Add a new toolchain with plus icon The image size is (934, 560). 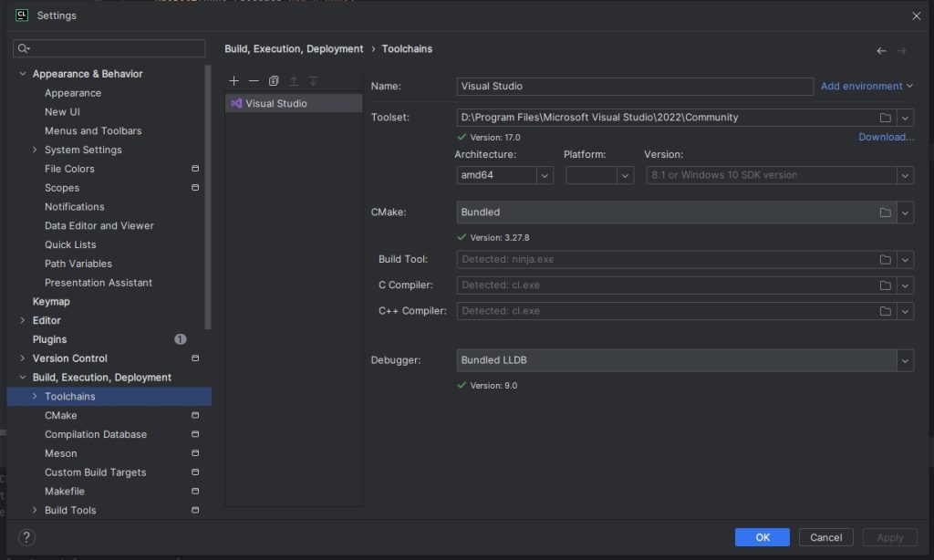[x=234, y=80]
